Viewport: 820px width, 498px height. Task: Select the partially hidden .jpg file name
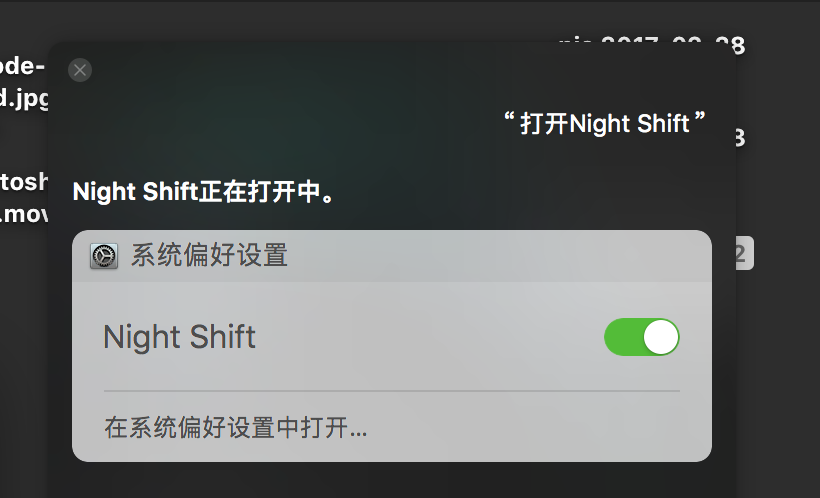[x=24, y=98]
